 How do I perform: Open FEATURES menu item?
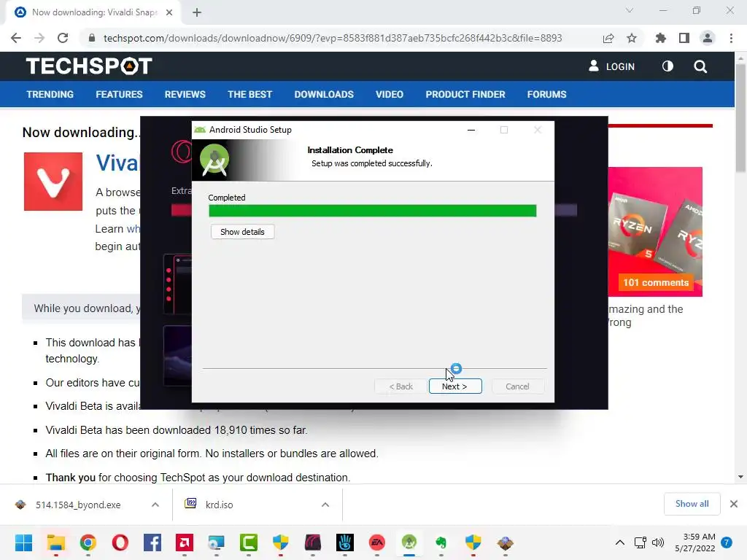(119, 94)
